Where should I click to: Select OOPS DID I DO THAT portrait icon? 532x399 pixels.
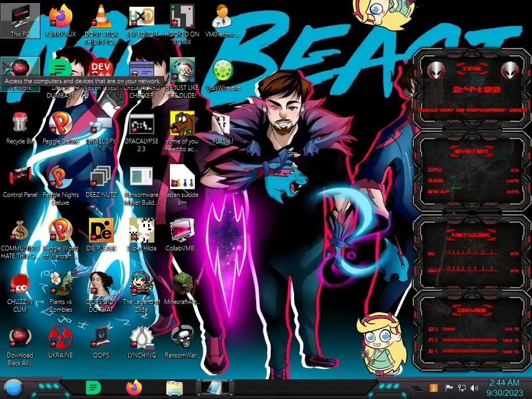tap(101, 292)
